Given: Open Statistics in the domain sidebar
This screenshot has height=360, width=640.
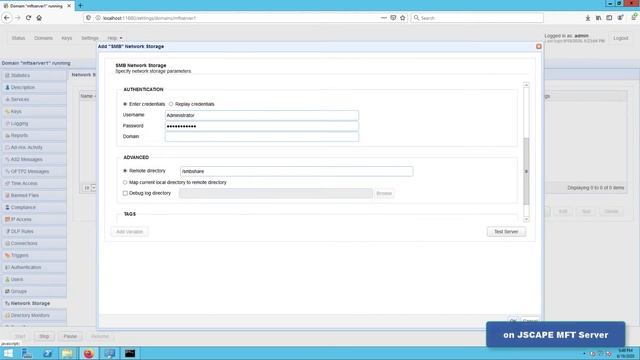Looking at the screenshot, I should pos(33,76).
